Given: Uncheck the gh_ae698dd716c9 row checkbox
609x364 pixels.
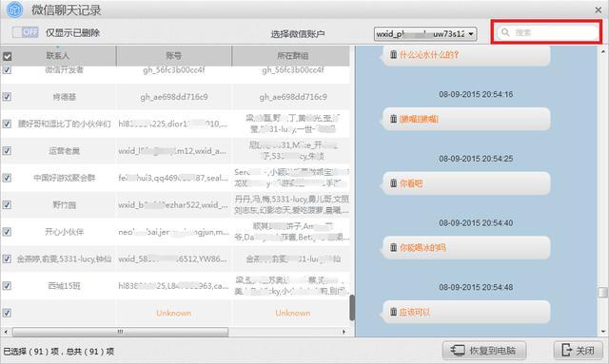Looking at the screenshot, I should tap(7, 97).
